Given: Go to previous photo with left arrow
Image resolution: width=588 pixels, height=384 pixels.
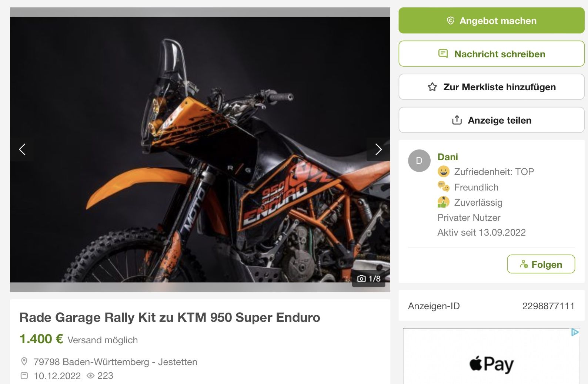Looking at the screenshot, I should coord(22,149).
